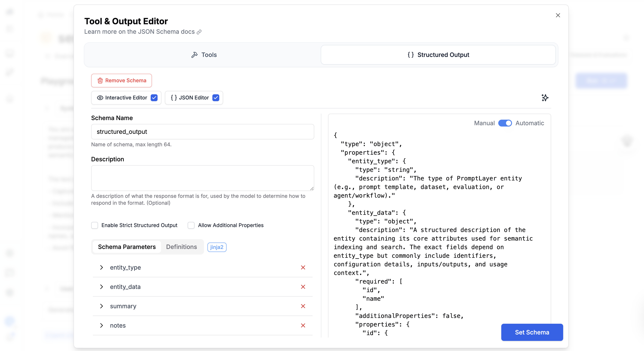644x351 pixels.
Task: Toggle the Interactive Editor checkbox
Action: (154, 98)
